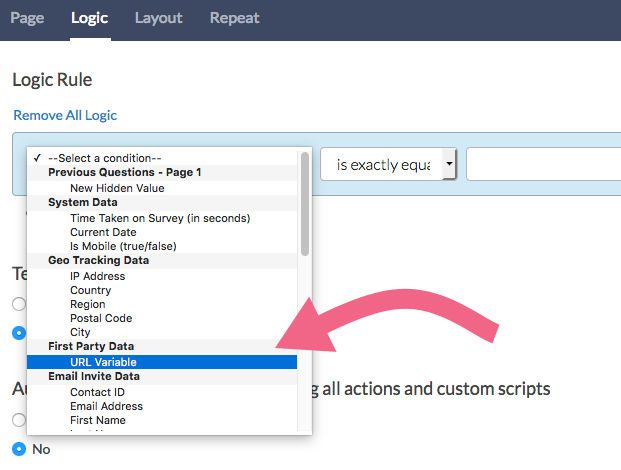621x470 pixels.
Task: Select the '--Select a condition--' placeholder option
Action: pyautogui.click(x=104, y=158)
